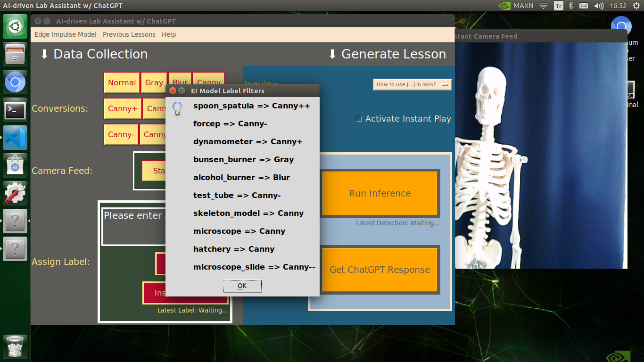644x362 pixels.
Task: Click the label entry text field
Action: pos(133,225)
